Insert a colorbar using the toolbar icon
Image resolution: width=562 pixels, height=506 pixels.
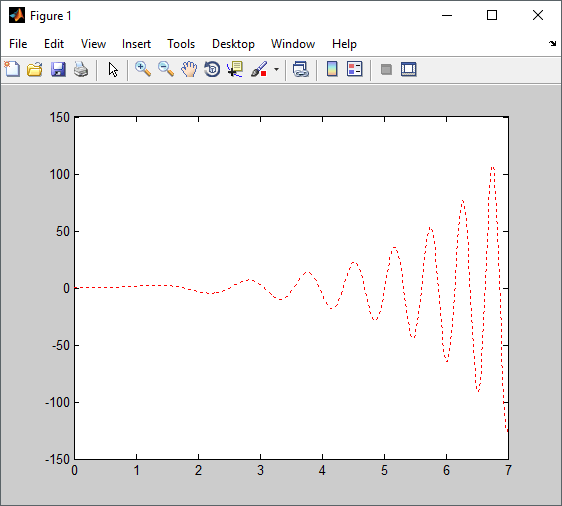point(332,69)
